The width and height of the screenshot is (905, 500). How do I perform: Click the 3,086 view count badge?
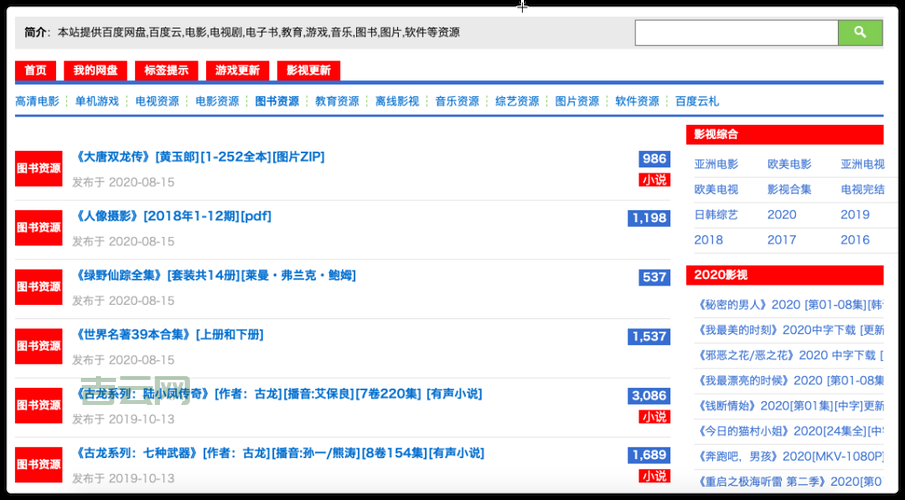click(649, 396)
